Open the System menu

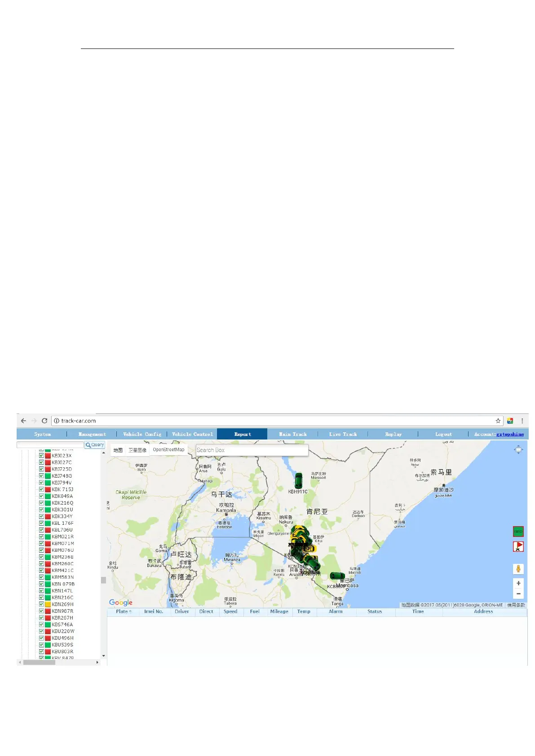tap(42, 434)
